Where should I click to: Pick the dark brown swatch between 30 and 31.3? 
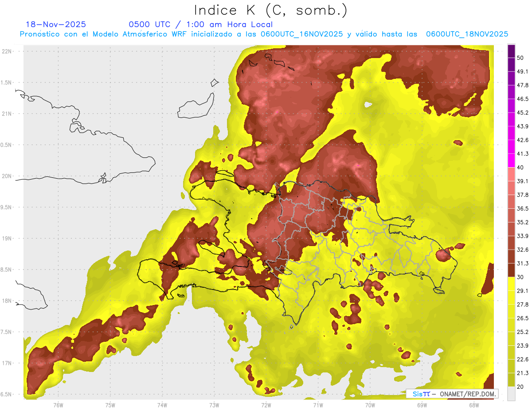tap(511, 270)
